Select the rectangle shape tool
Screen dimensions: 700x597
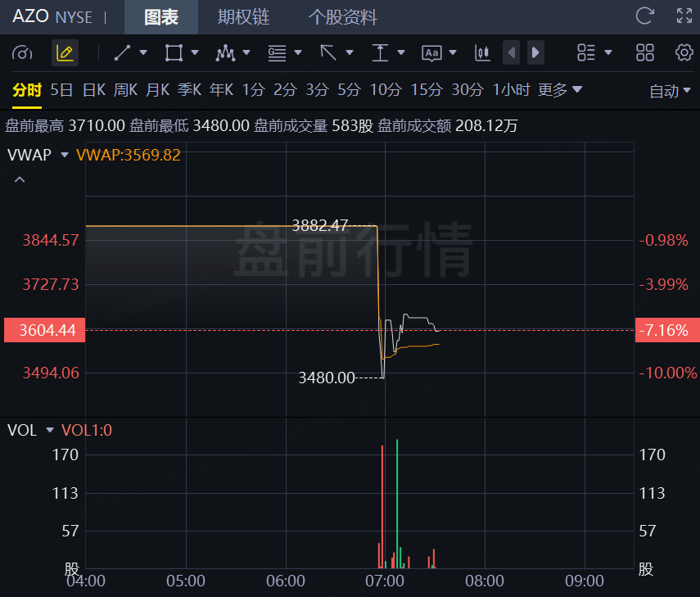[x=174, y=52]
